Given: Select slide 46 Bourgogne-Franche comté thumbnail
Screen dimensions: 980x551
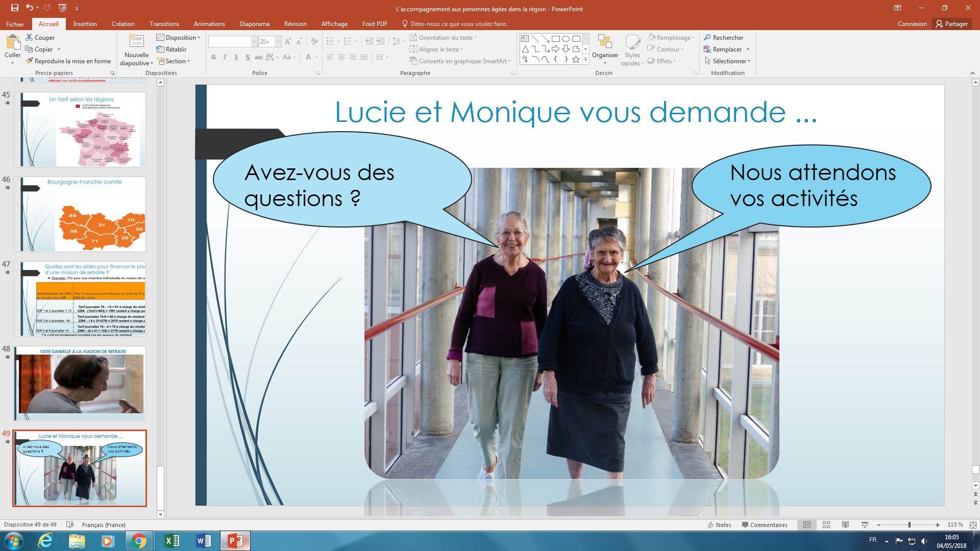Looking at the screenshot, I should coord(80,214).
